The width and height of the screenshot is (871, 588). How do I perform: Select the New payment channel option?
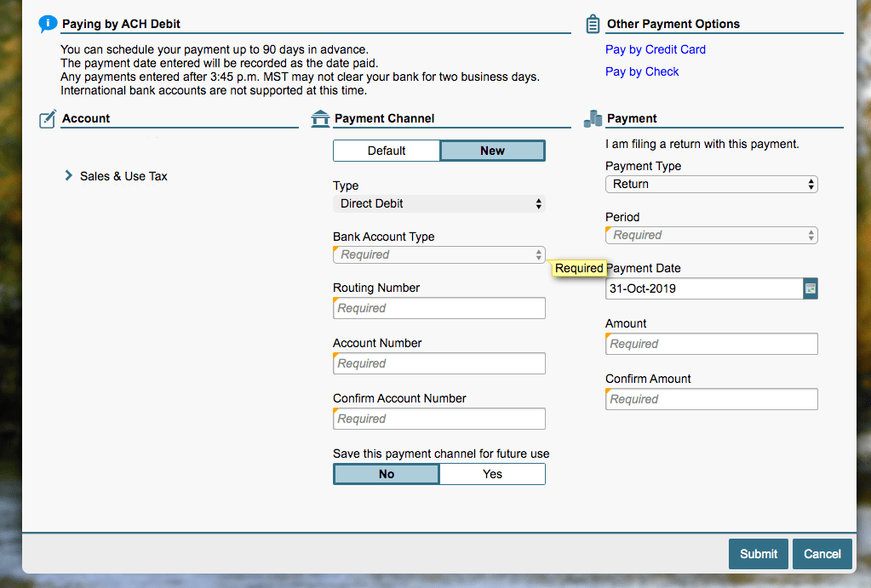(493, 151)
